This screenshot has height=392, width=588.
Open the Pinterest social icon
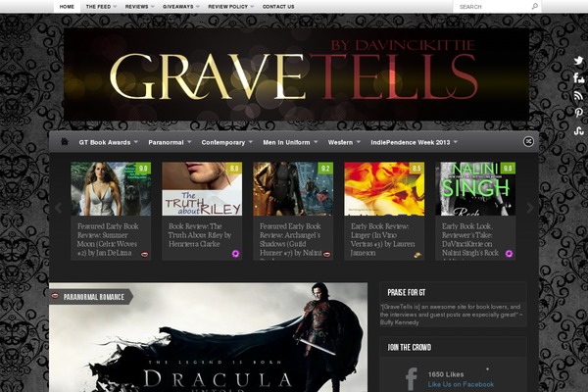coord(578,113)
